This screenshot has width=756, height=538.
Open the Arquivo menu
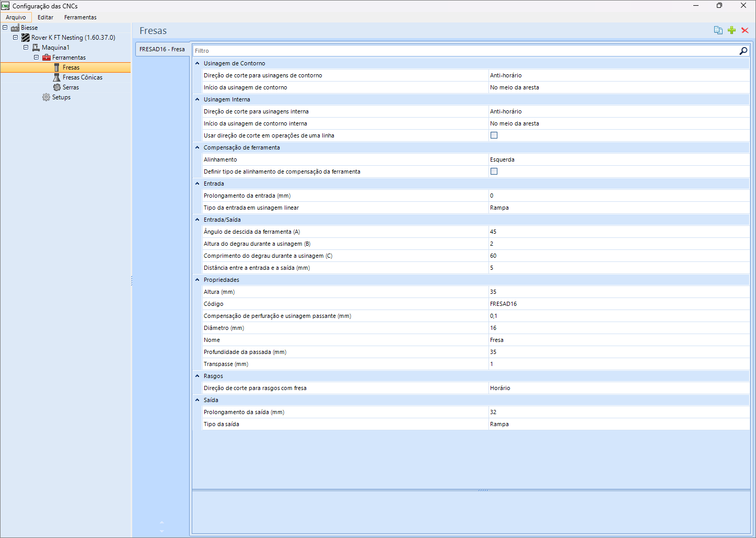[x=16, y=17]
